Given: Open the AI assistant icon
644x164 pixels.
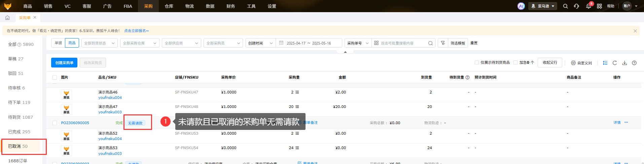Looking at the screenshot, I should point(521,6).
